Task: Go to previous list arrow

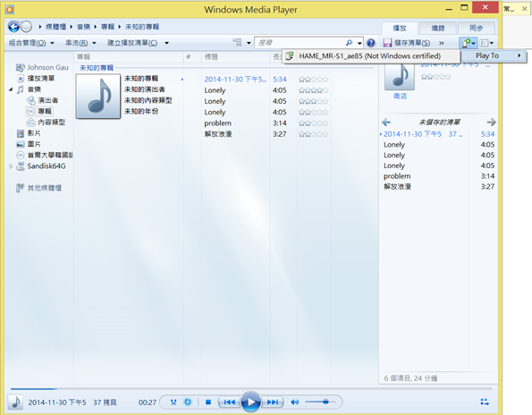Action: coord(386,123)
